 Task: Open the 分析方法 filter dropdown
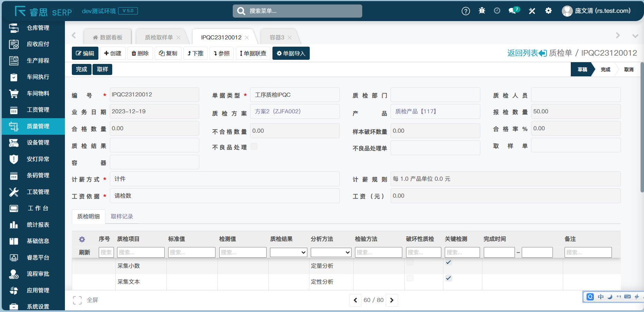coord(330,253)
